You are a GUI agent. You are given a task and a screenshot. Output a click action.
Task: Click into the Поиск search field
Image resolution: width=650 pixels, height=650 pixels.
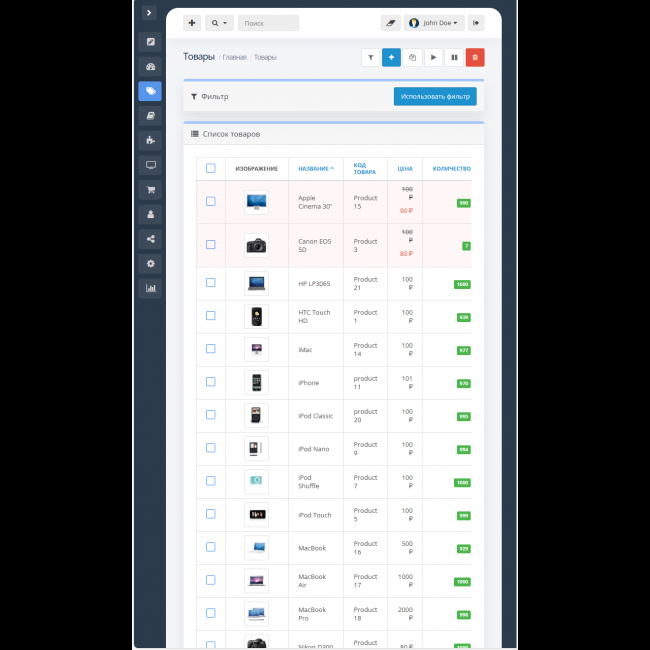pos(268,23)
